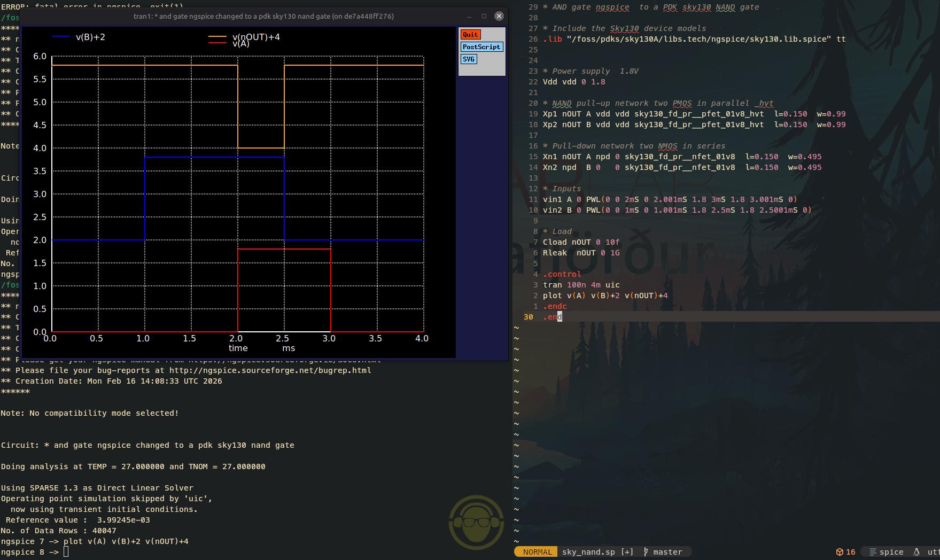Click the cursor block after .end on line 30
940x560 pixels.
pos(559,317)
